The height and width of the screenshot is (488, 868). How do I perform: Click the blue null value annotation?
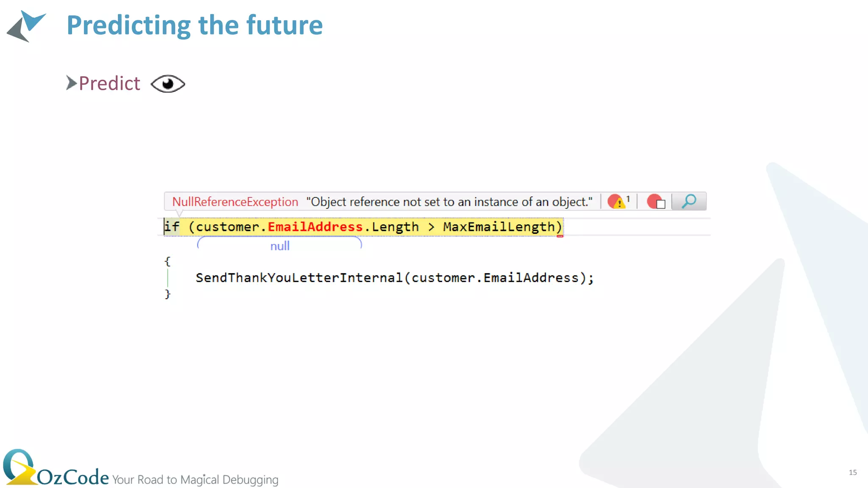click(280, 246)
